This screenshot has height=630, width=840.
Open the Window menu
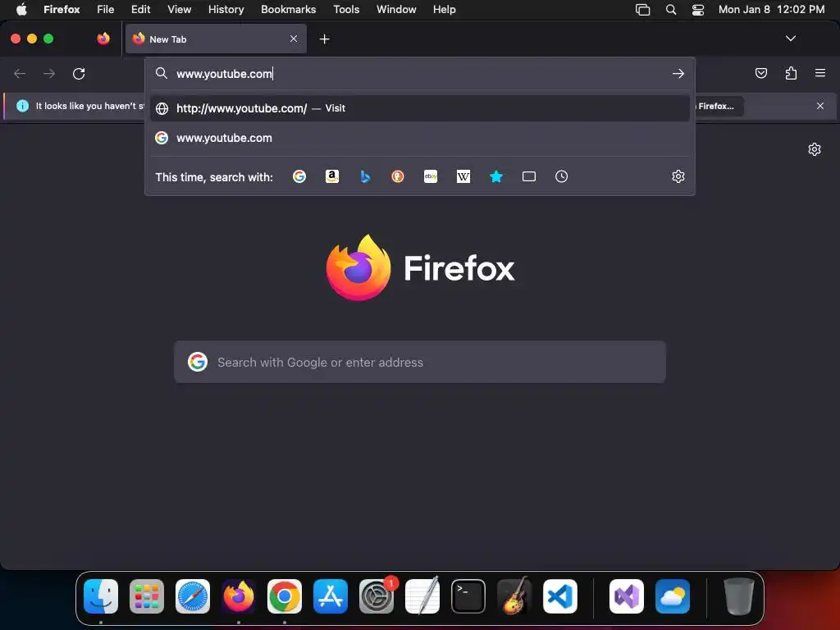(396, 9)
